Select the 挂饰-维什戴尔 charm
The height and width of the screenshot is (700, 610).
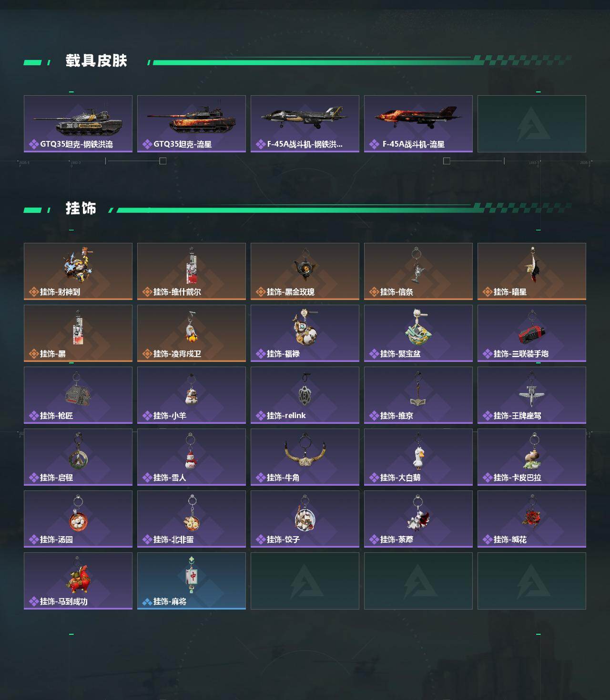tap(192, 271)
